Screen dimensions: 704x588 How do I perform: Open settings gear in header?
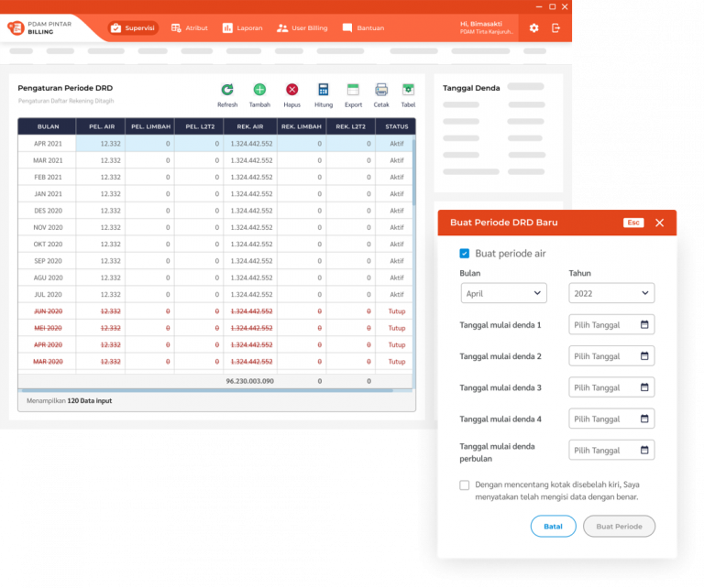click(x=534, y=28)
